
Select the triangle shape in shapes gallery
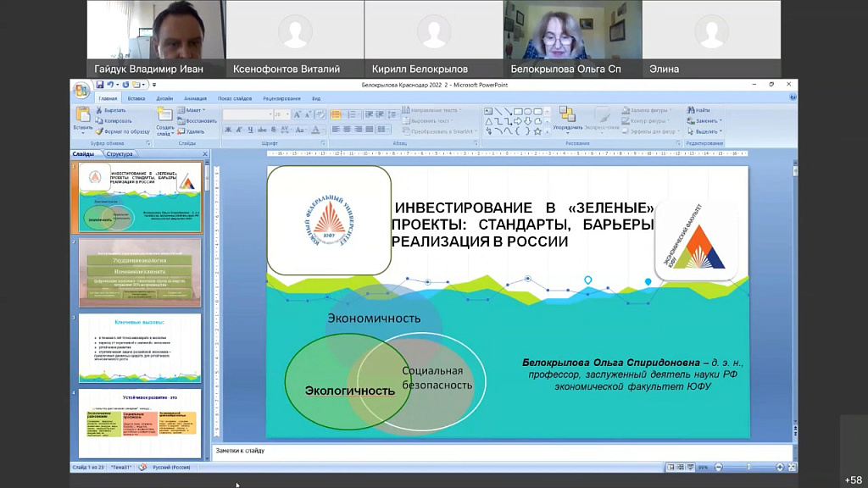tap(488, 121)
